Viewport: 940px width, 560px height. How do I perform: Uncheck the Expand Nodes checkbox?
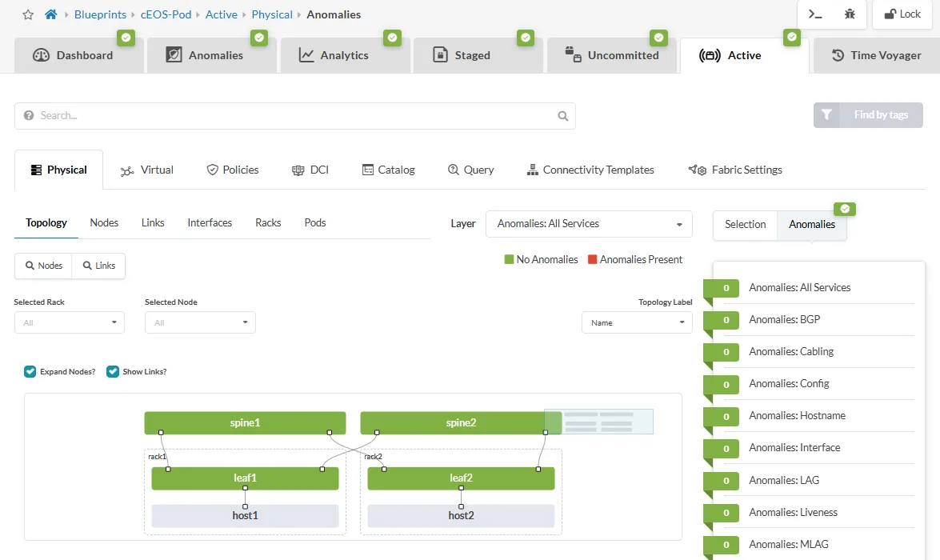pyautogui.click(x=30, y=371)
